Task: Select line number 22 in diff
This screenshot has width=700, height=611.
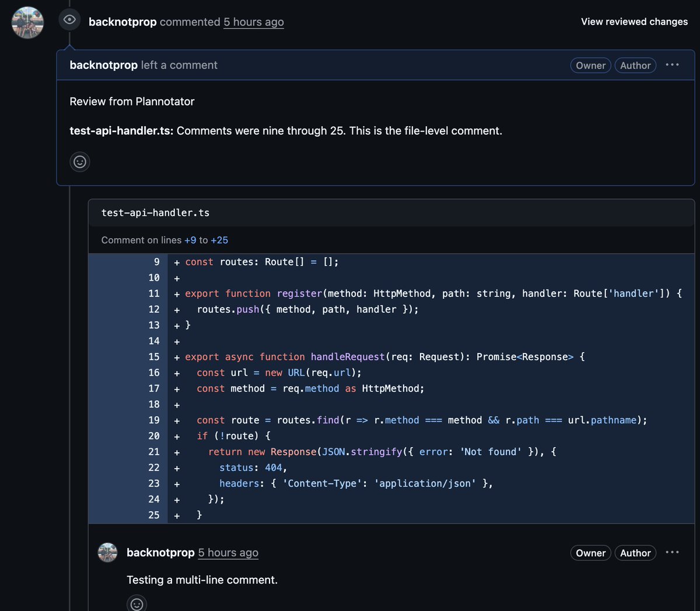Action: (x=154, y=467)
